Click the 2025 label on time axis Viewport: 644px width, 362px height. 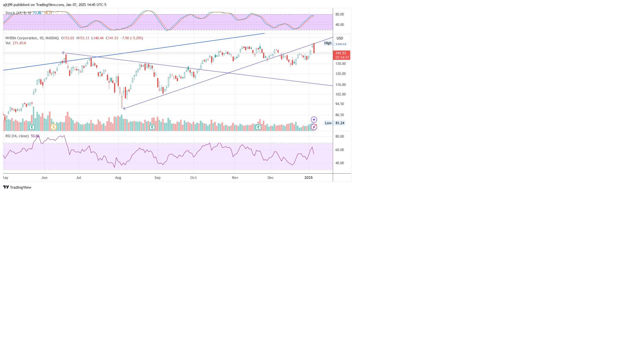308,178
